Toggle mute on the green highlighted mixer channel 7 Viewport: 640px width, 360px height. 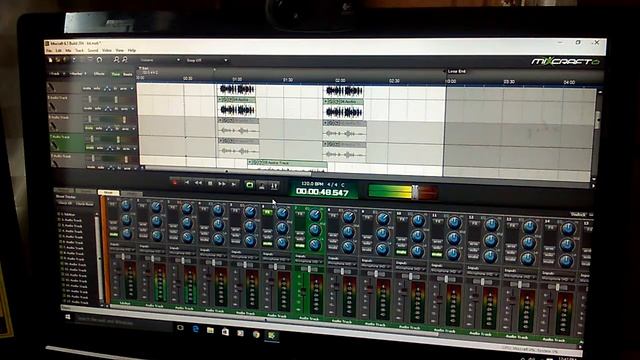point(300,246)
